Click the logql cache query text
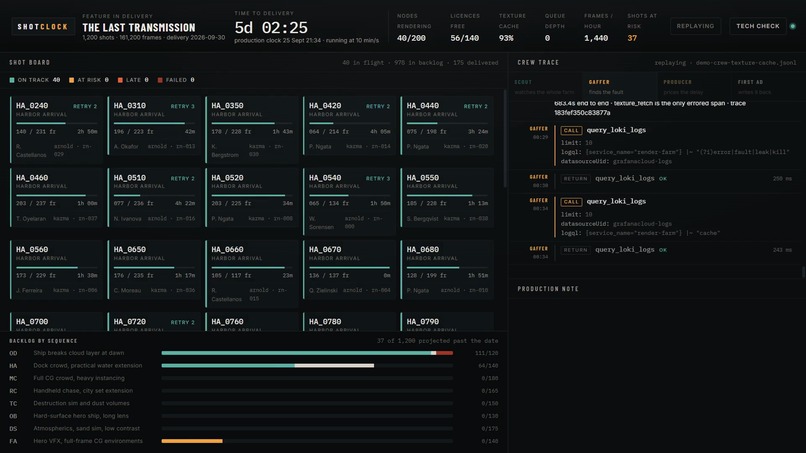 coord(640,233)
